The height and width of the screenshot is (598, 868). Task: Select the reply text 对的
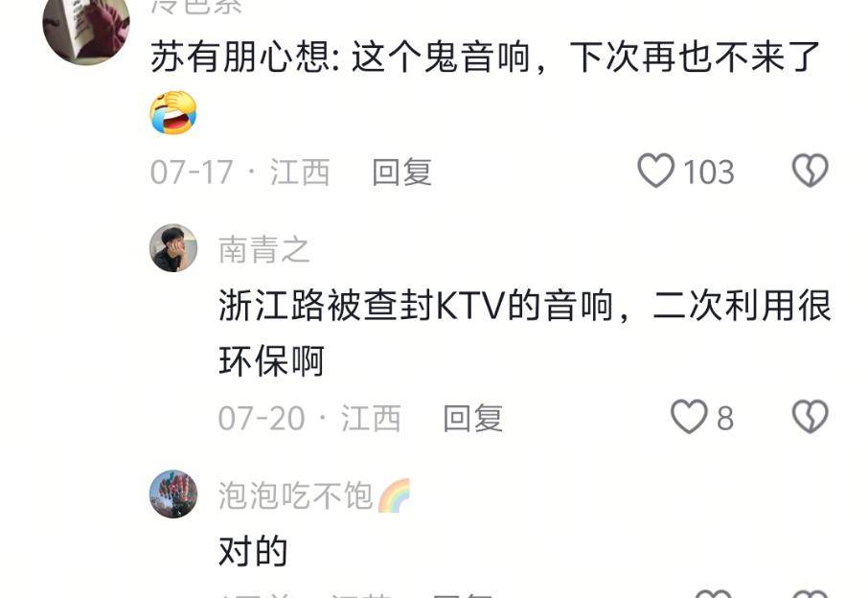coord(253,551)
